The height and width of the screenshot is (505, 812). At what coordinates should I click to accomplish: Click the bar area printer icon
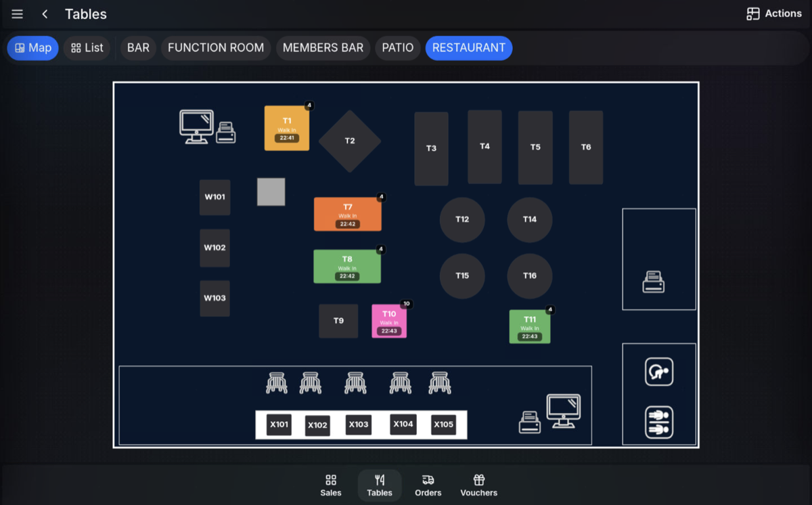[x=530, y=422]
